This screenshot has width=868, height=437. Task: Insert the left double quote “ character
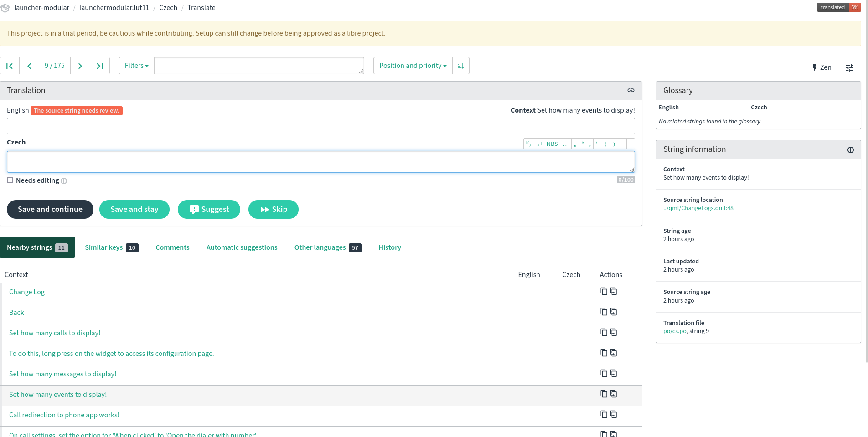pyautogui.click(x=583, y=144)
